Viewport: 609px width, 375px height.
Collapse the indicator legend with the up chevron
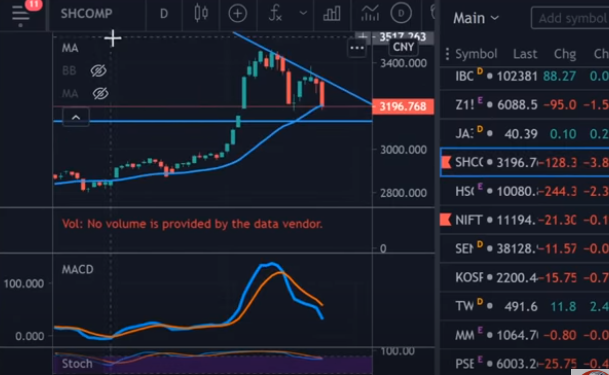click(x=76, y=117)
